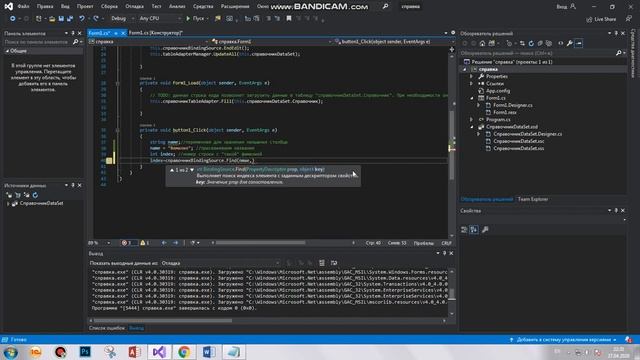Viewport: 640px width, 360px height.
Task: Expand the Properties node in Solution Explorer
Action: [x=471, y=76]
